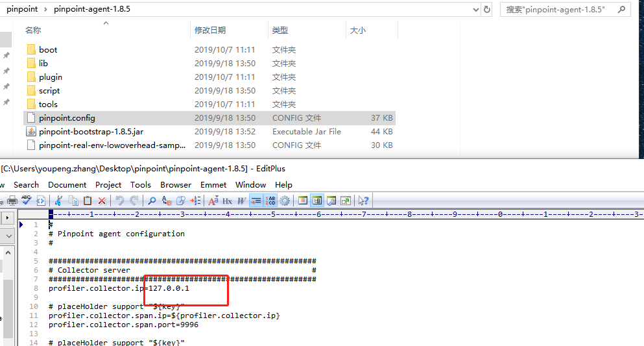Select the pinpoint.config file
The image size is (644, 346).
point(209,118)
